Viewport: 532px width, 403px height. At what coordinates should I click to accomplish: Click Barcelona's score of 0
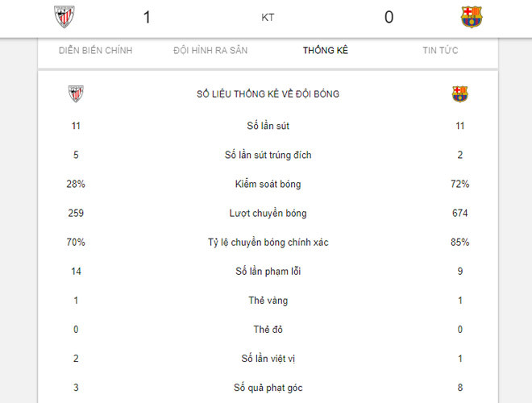[x=389, y=17]
